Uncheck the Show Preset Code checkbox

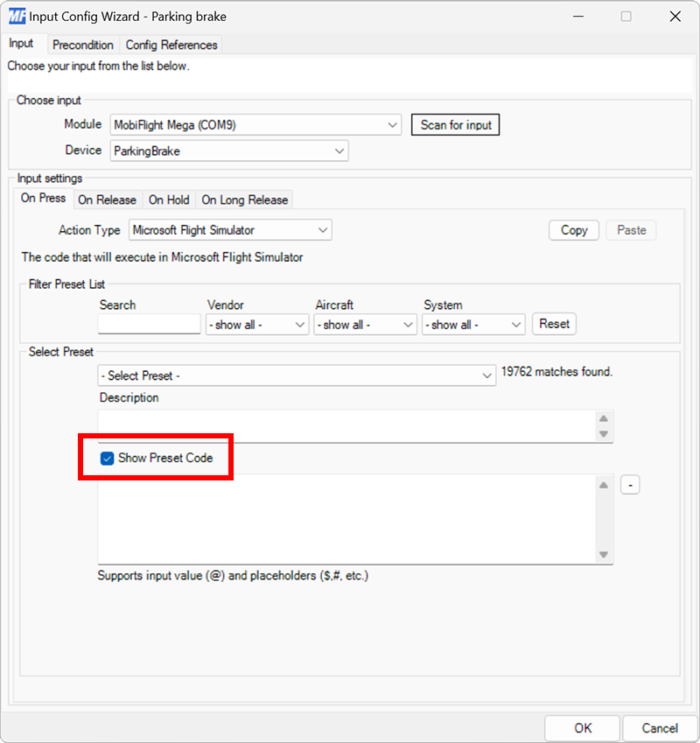(x=107, y=458)
